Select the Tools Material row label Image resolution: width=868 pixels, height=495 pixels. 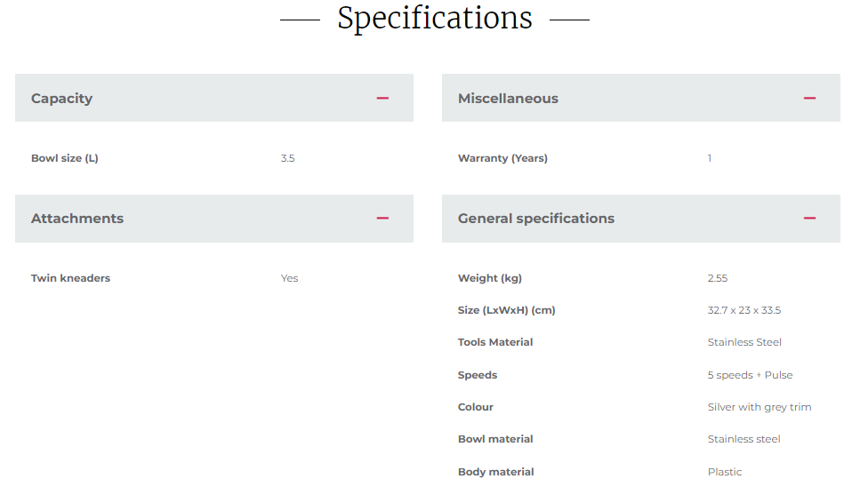(x=495, y=342)
